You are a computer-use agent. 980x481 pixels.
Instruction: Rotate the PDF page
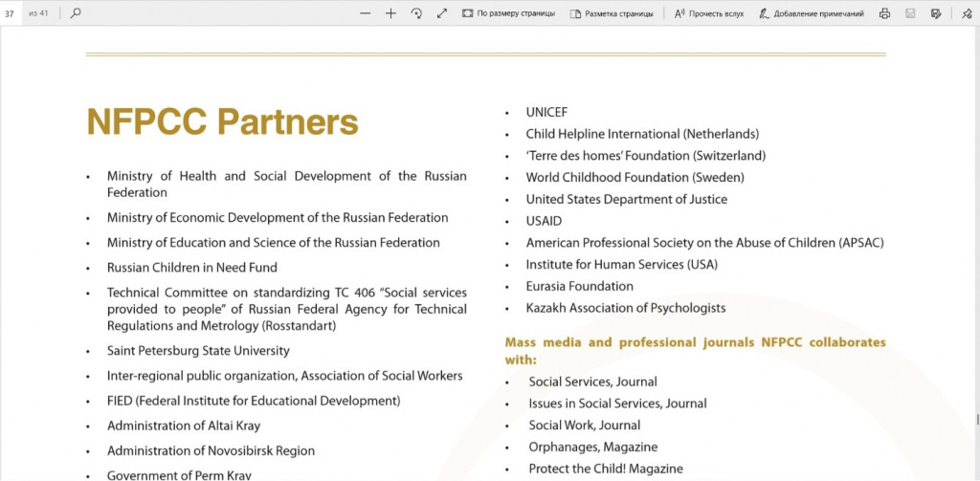click(417, 13)
